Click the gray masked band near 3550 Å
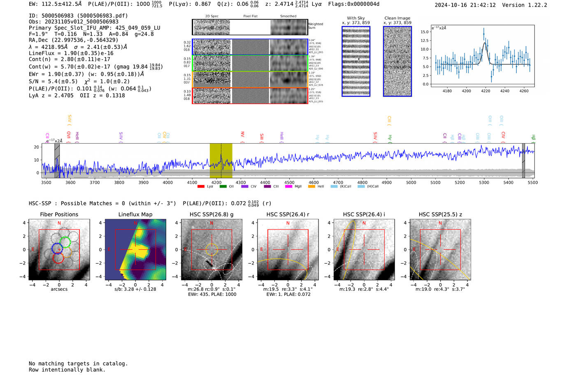This screenshot has height=392, width=576. point(57,160)
